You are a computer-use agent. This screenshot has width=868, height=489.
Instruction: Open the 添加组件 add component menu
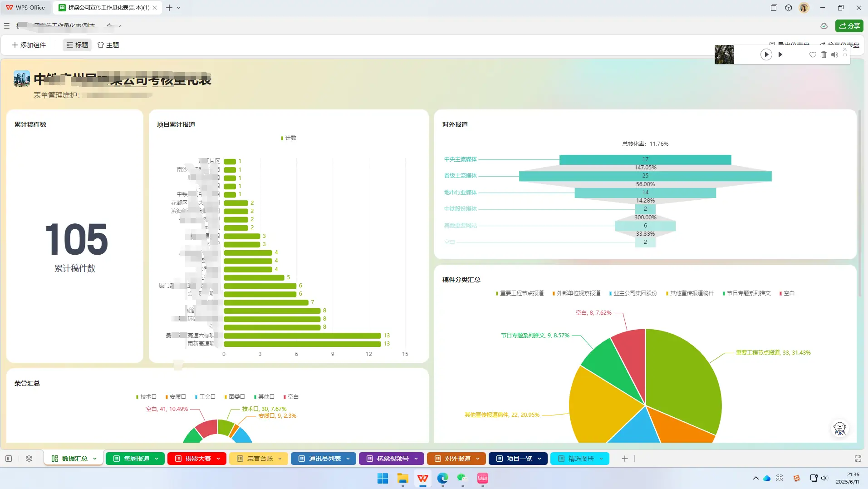click(29, 45)
